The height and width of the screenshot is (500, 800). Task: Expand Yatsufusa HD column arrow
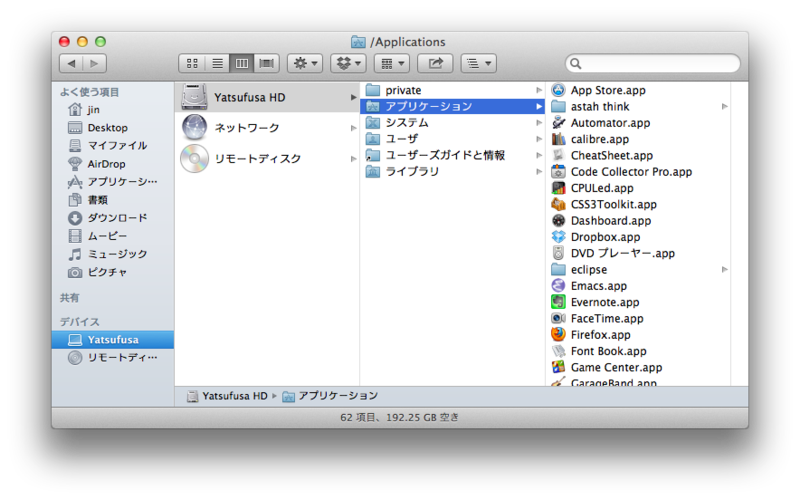point(353,97)
